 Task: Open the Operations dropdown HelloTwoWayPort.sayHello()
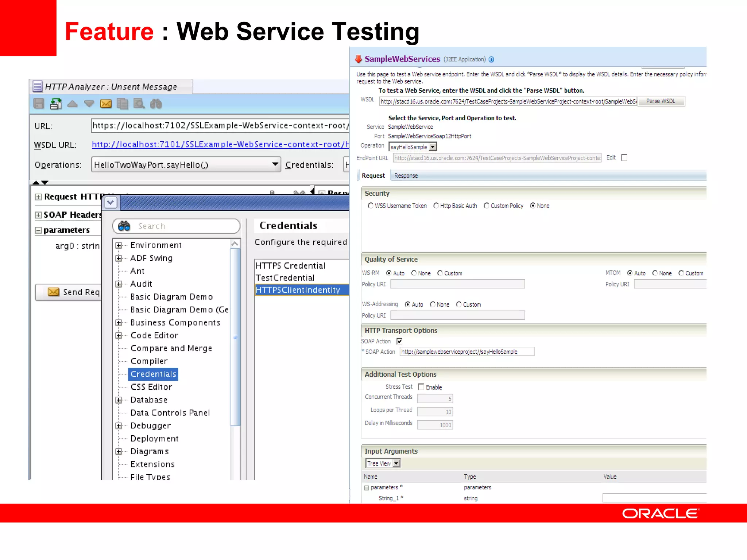(186, 164)
